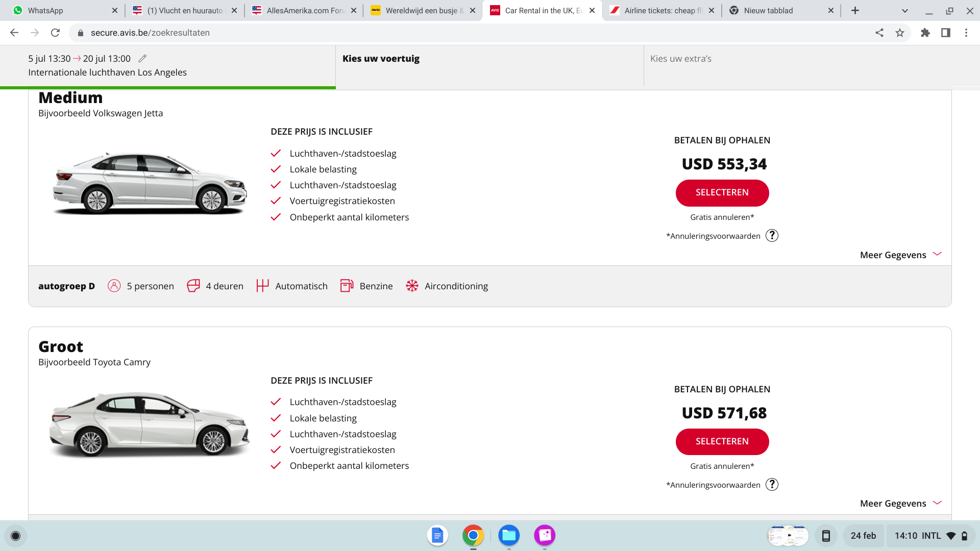Reload the Avis results page
980x551 pixels.
pyautogui.click(x=55, y=33)
